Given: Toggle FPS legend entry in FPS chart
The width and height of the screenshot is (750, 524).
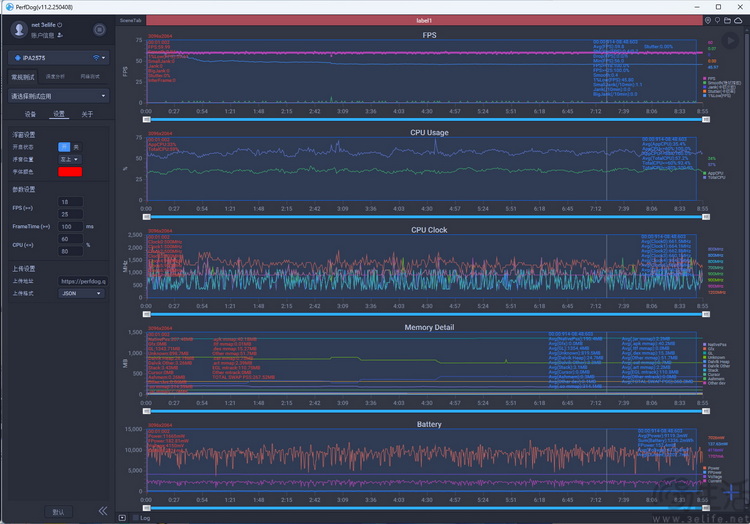Looking at the screenshot, I should 709,78.
